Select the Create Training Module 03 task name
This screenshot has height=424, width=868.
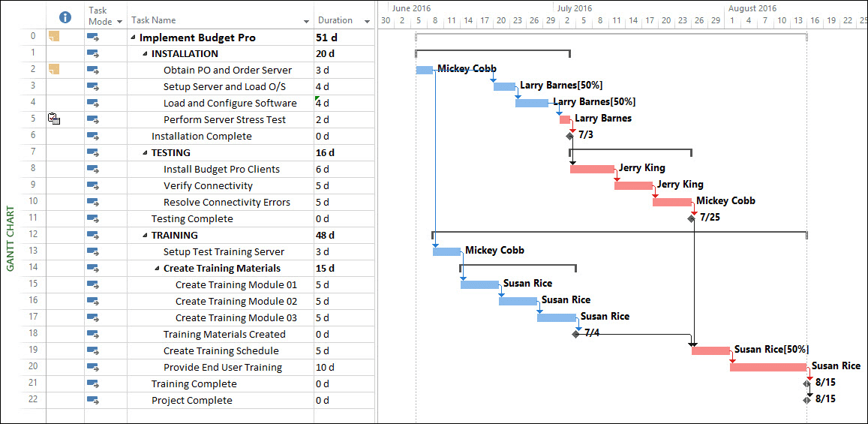pos(236,317)
